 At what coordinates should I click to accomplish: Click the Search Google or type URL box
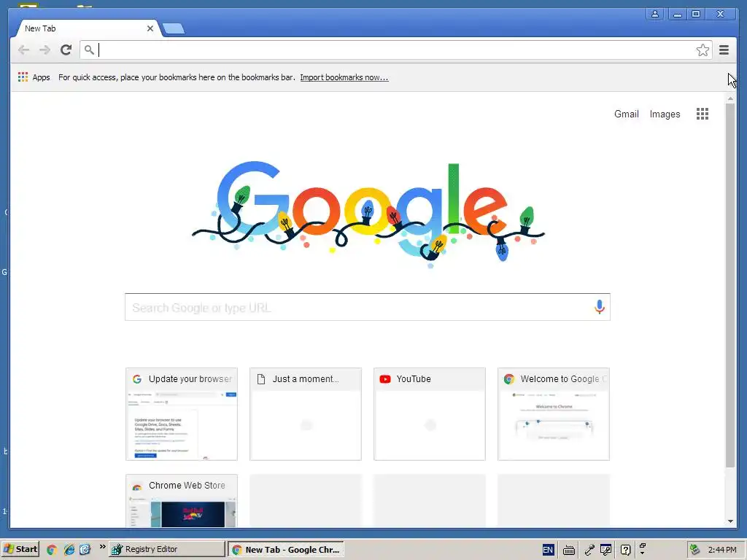368,307
